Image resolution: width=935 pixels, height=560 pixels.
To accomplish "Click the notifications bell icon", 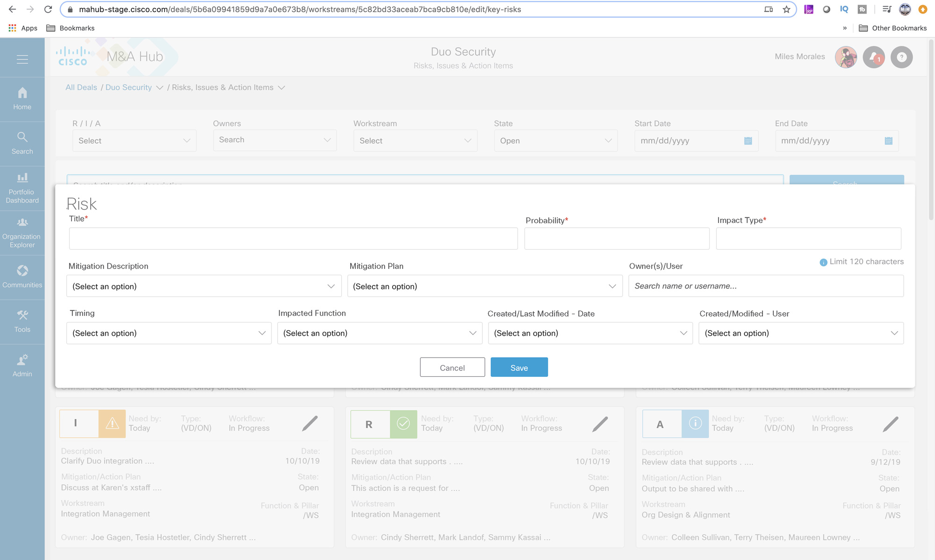I will pyautogui.click(x=873, y=57).
